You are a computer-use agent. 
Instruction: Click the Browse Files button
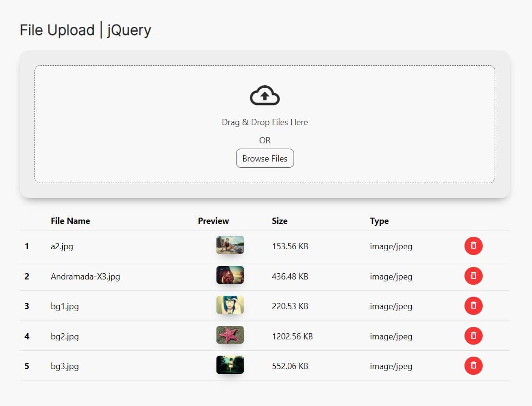click(x=265, y=158)
